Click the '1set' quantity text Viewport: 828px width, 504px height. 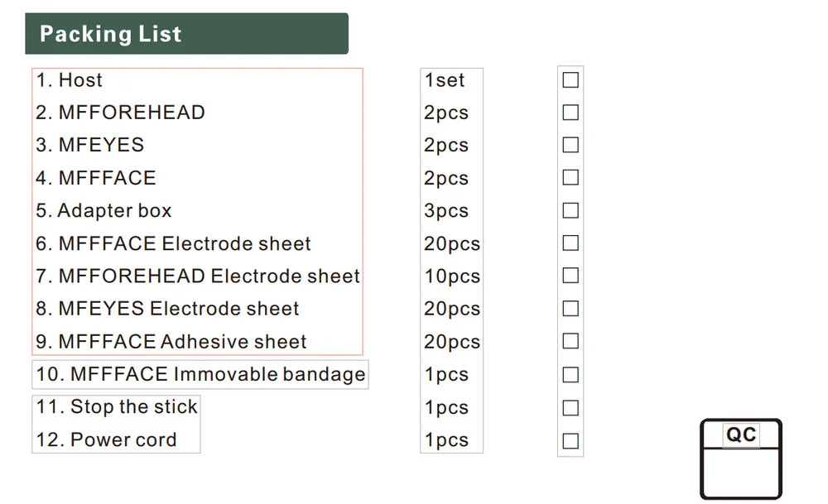tap(445, 80)
